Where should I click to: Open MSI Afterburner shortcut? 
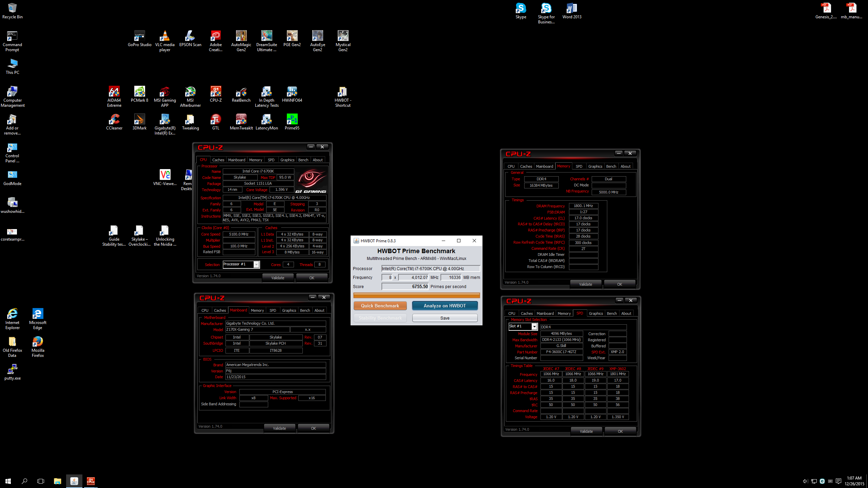190,96
